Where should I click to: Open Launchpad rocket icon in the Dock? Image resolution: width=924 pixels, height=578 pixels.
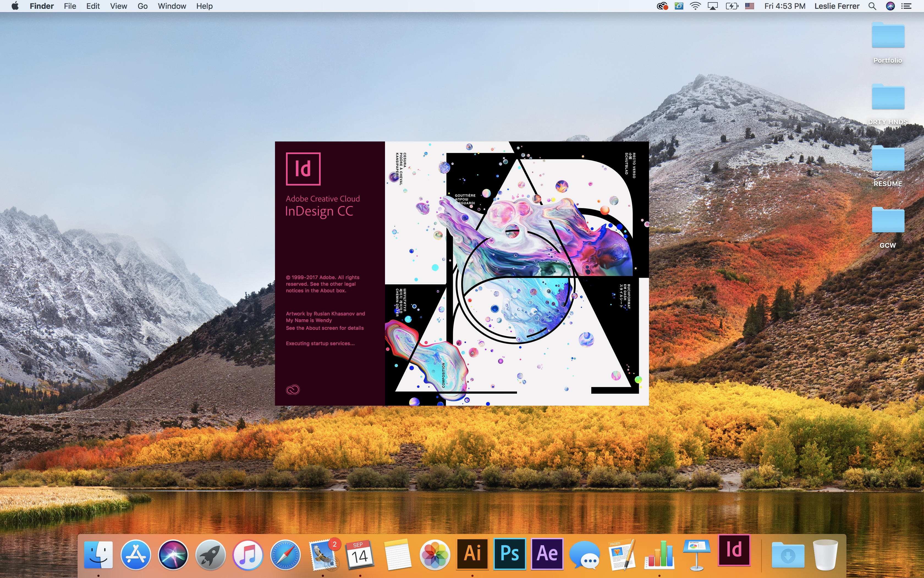pyautogui.click(x=210, y=554)
